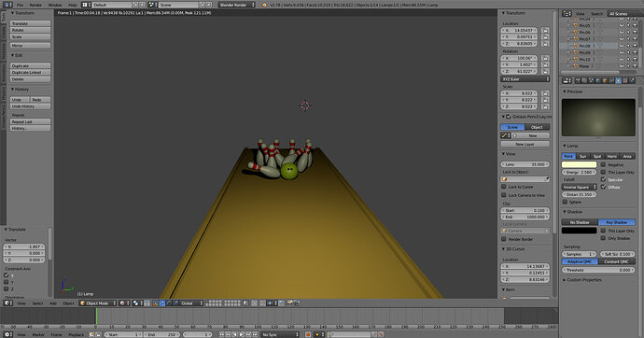Toggle the Grease Pencil Layers checkbox

509,117
